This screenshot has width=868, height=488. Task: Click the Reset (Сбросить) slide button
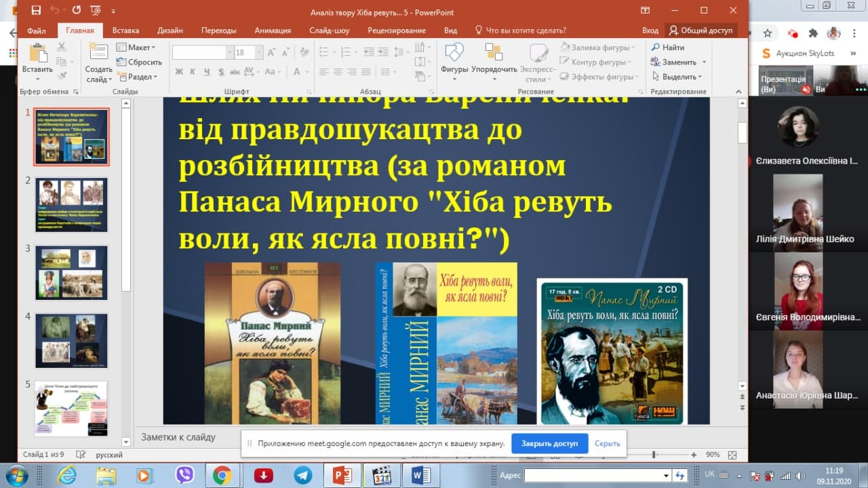[138, 62]
